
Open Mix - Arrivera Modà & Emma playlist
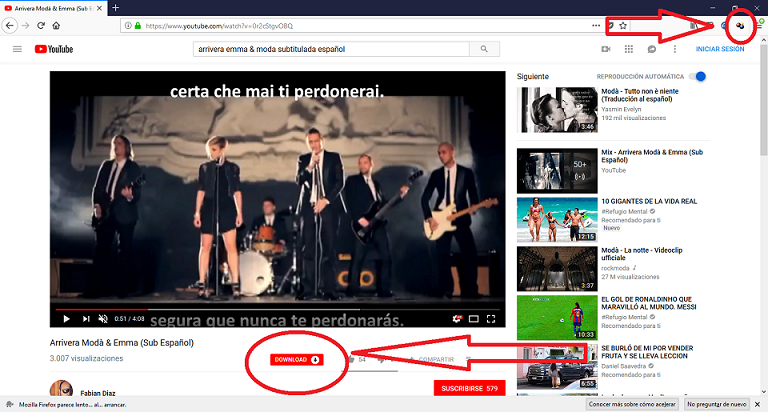(652, 156)
